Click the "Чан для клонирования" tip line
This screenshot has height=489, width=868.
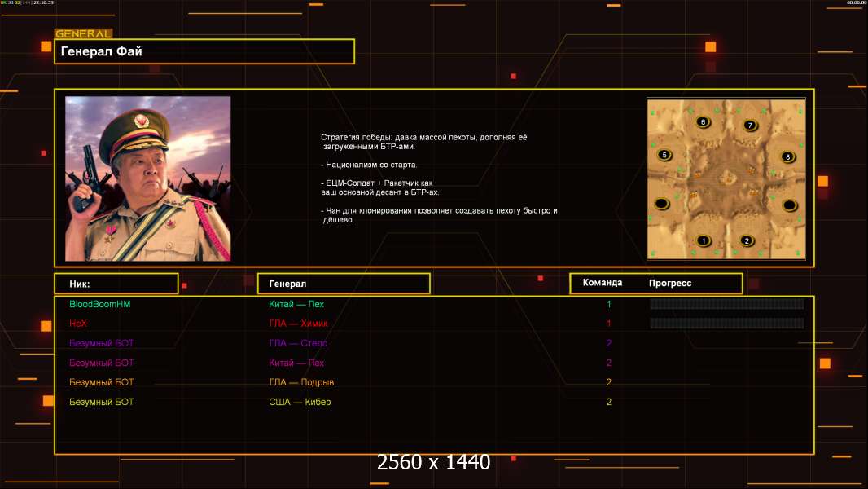439,215
